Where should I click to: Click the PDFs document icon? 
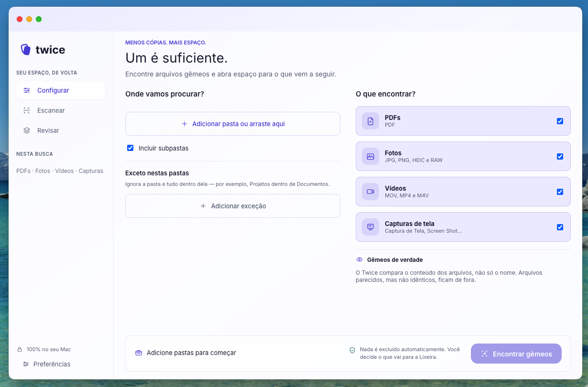click(370, 121)
